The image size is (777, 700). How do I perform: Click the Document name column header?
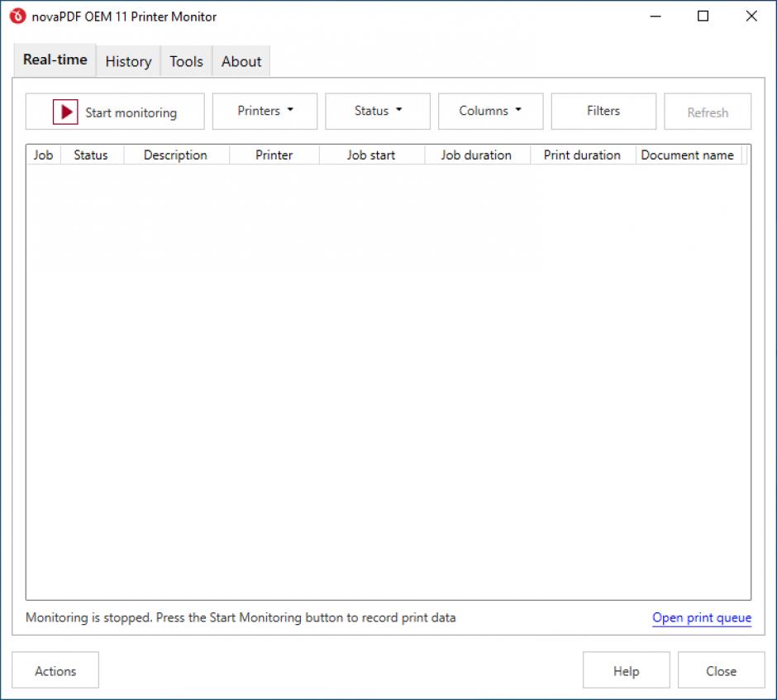pyautogui.click(x=688, y=155)
